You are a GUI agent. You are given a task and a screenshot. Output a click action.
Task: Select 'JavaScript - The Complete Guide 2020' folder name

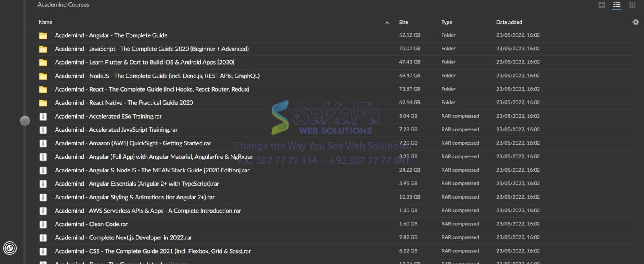152,49
